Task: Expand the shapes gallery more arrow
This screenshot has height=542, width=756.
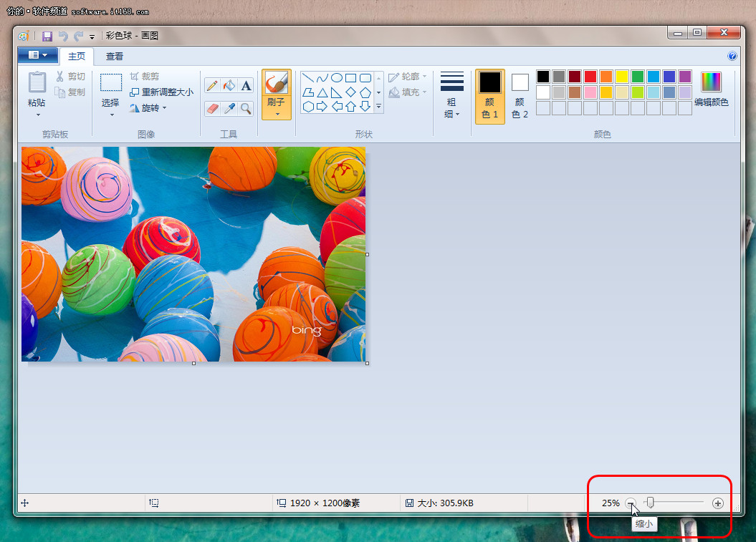Action: click(379, 107)
